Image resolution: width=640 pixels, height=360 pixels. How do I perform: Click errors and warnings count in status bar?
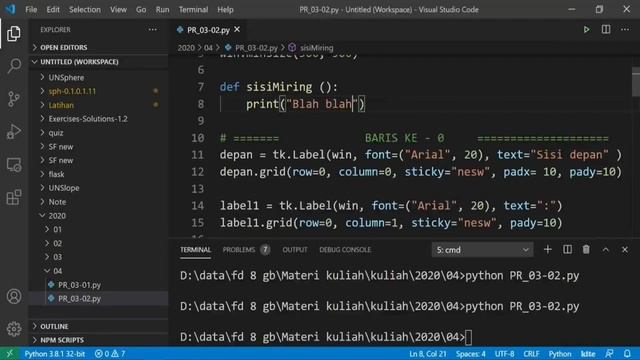coord(110,354)
